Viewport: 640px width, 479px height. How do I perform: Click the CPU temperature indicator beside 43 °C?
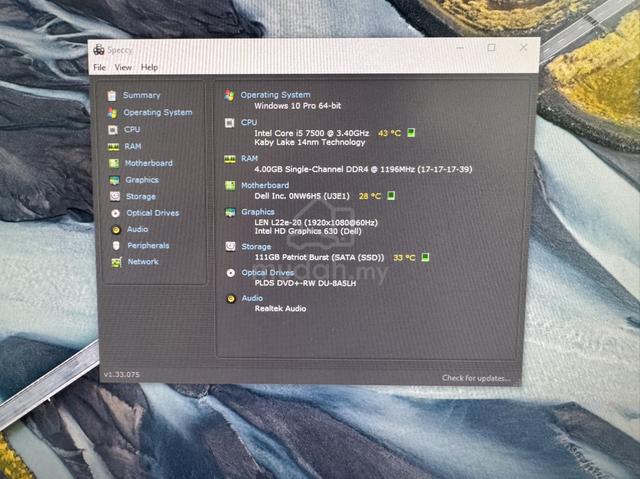pos(411,133)
